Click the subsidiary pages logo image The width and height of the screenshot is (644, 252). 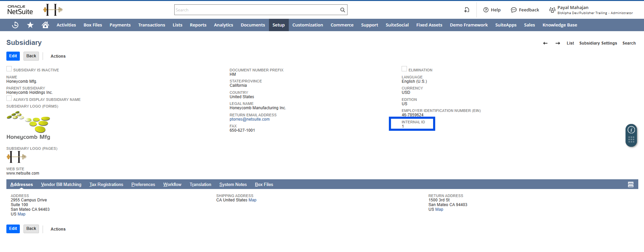[16, 157]
